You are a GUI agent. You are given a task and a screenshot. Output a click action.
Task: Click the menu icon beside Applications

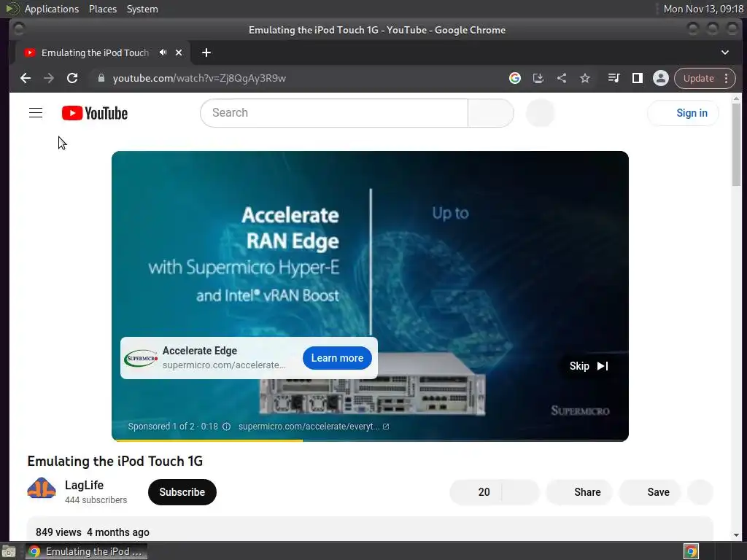12,9
